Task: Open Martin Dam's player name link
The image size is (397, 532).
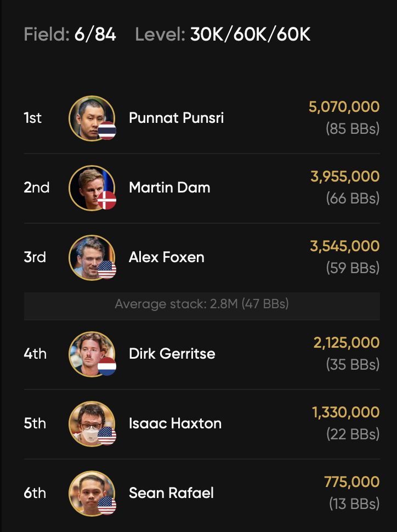Action: (x=169, y=187)
